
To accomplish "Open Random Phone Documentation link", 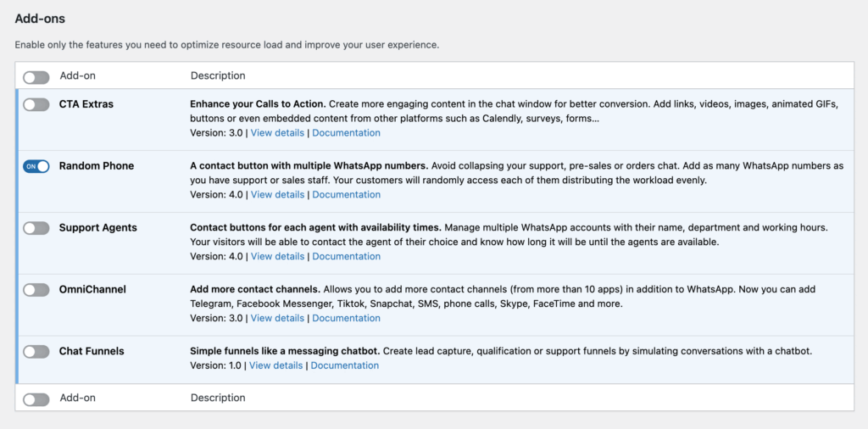I will (346, 195).
